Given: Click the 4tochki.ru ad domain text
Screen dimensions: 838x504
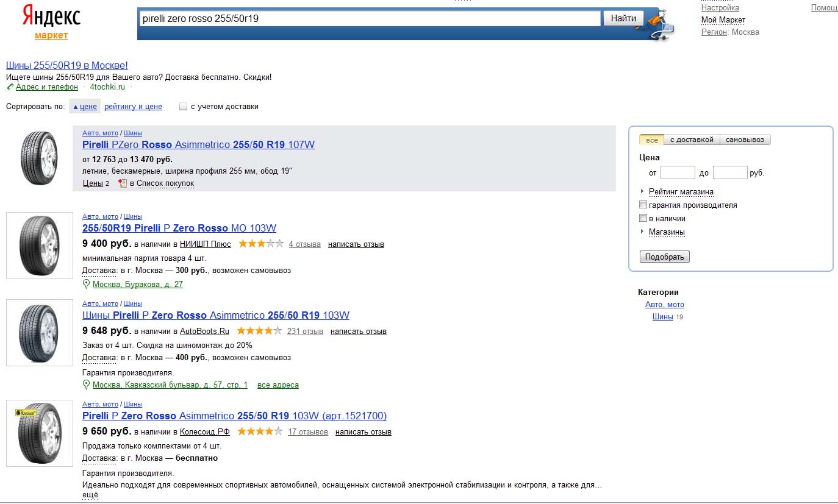Looking at the screenshot, I should 107,87.
